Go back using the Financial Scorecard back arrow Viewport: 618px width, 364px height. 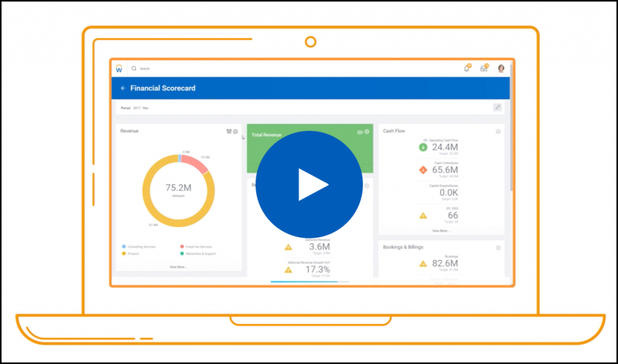tap(123, 88)
